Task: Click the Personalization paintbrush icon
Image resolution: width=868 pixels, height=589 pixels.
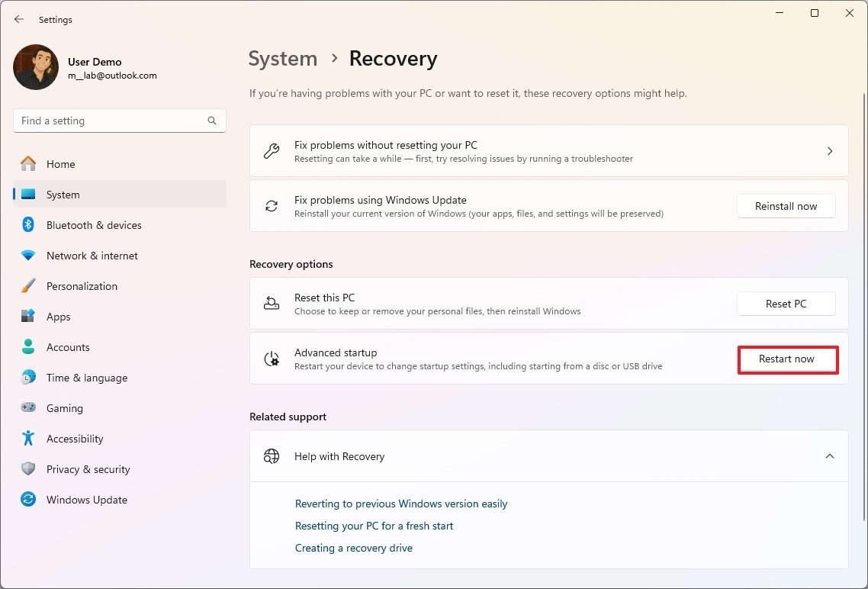Action: pyautogui.click(x=28, y=285)
